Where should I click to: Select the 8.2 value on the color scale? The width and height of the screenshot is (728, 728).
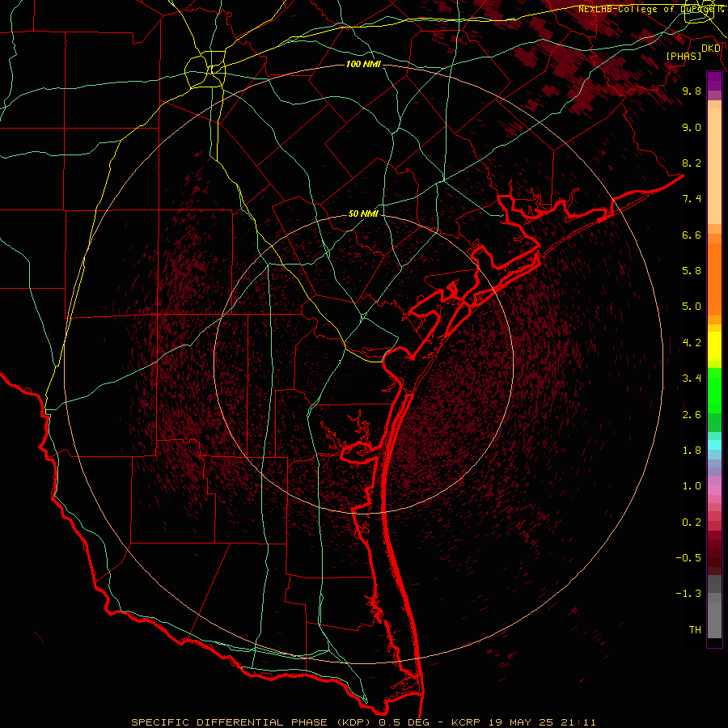click(692, 163)
